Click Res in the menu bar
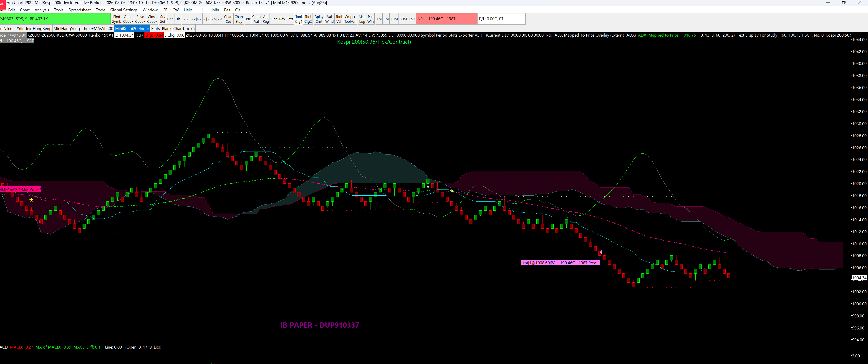This screenshot has height=364, width=868. click(x=227, y=10)
